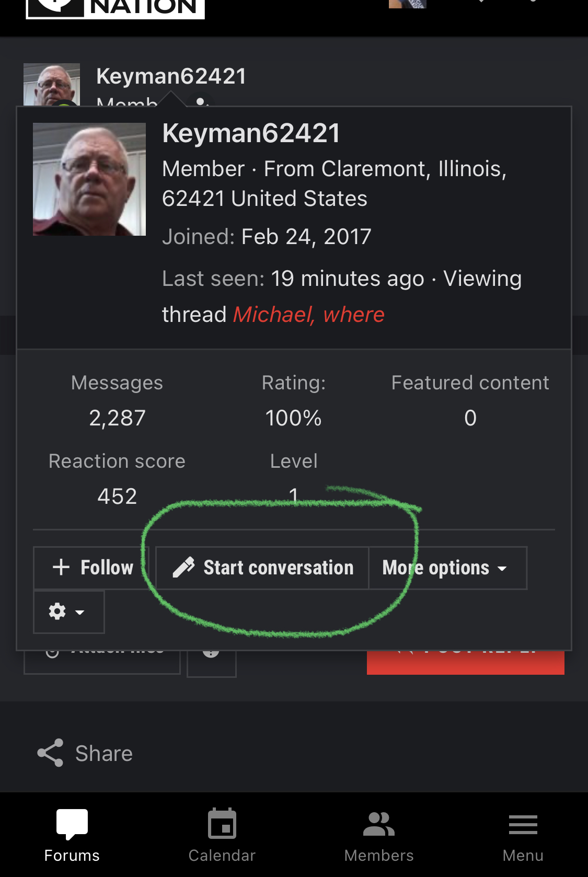
Task: Click the gear settings icon
Action: [57, 611]
